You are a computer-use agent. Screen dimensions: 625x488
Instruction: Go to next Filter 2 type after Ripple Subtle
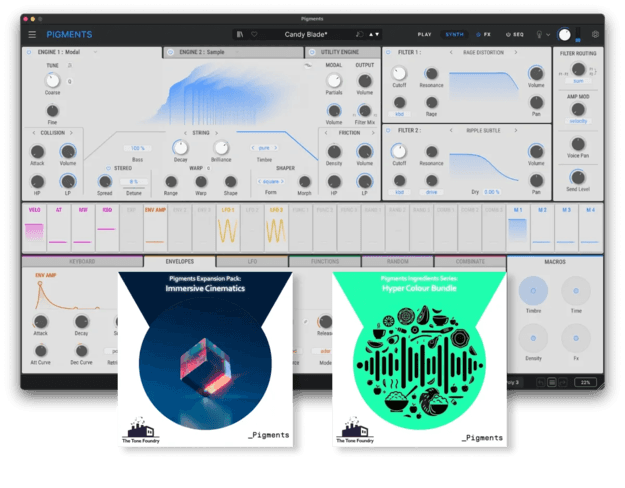[x=515, y=130]
